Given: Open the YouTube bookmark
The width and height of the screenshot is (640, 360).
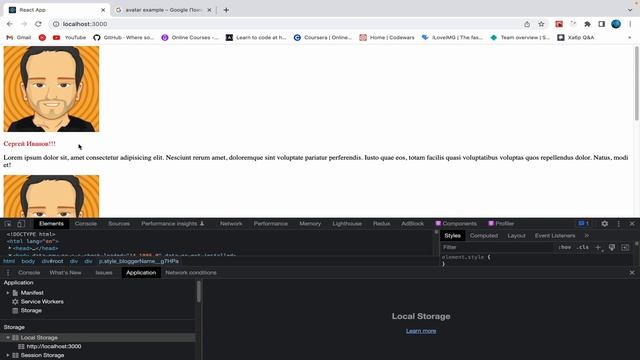Looking at the screenshot, I should click(x=69, y=38).
